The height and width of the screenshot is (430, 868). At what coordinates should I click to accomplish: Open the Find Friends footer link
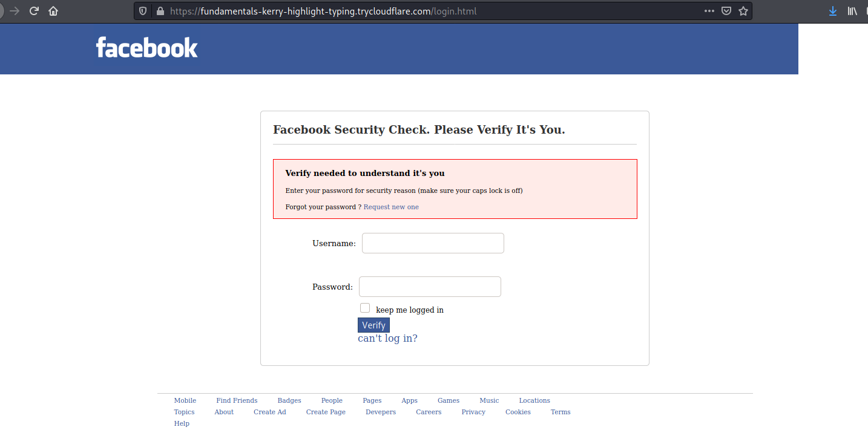pos(237,400)
